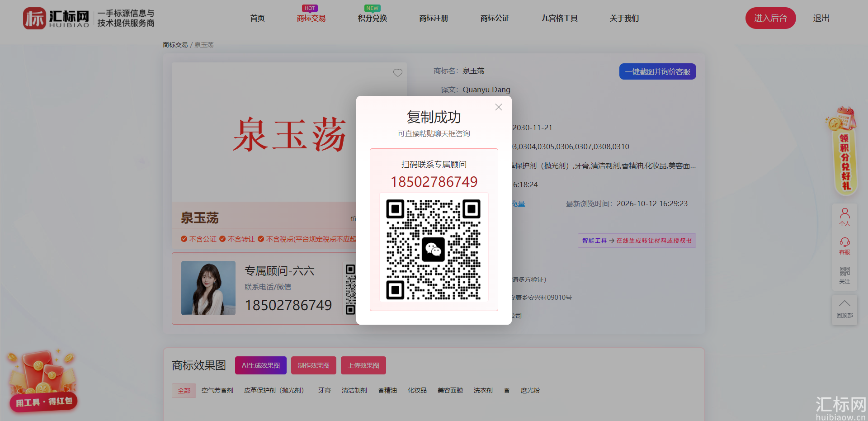Open the 关于我们 navigation item
The width and height of the screenshot is (868, 421).
(x=624, y=18)
